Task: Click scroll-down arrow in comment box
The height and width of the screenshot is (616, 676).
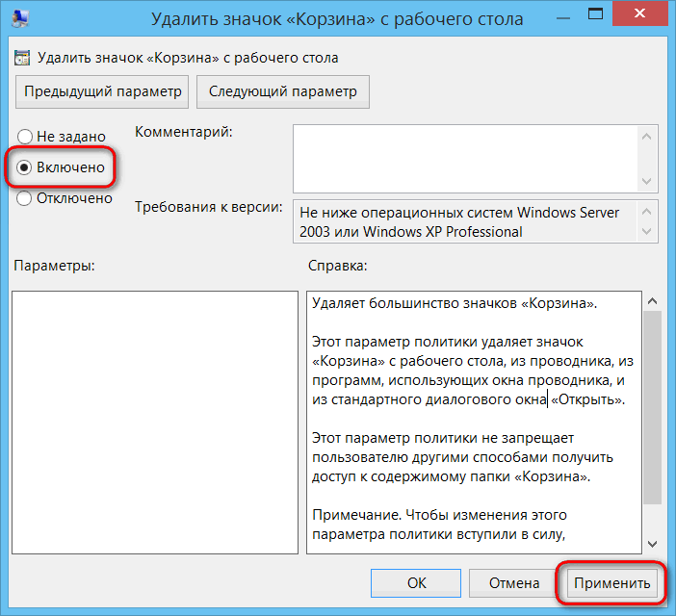Action: [x=646, y=181]
